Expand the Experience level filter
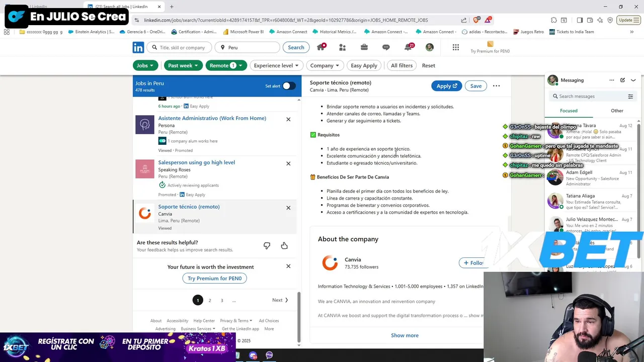Screen dimensions: 644x362 [276, 65]
